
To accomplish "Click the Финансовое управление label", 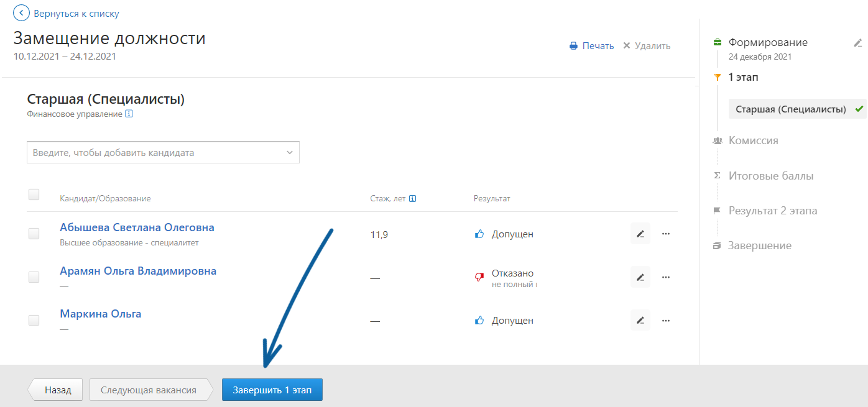I will tap(75, 114).
